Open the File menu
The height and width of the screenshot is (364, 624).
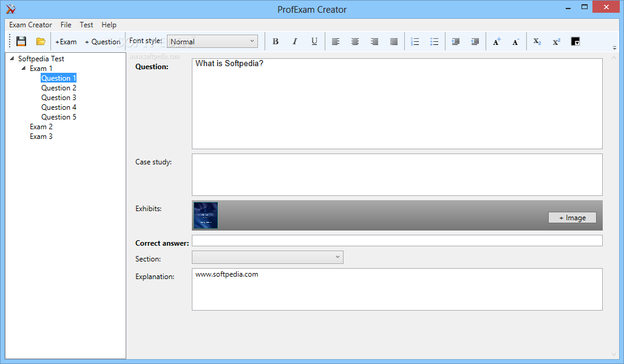click(66, 25)
